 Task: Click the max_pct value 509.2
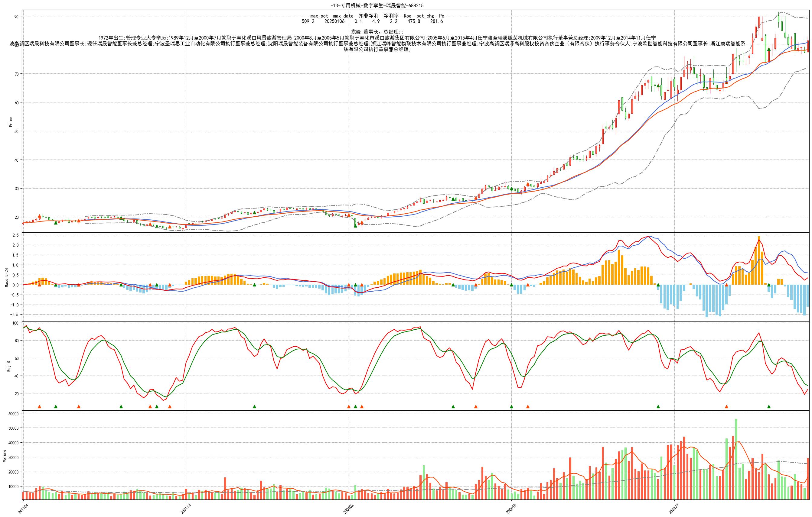(308, 21)
